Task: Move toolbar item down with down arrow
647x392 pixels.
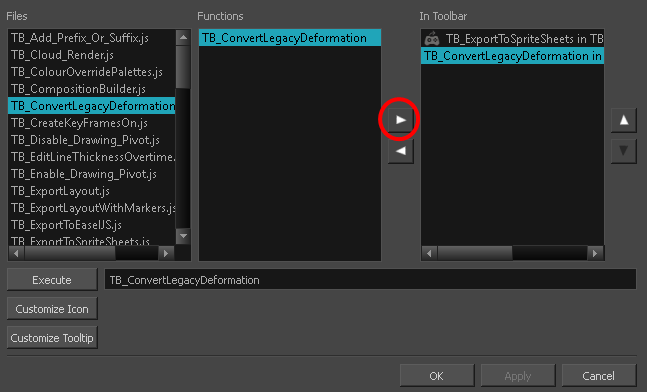Action: click(623, 151)
